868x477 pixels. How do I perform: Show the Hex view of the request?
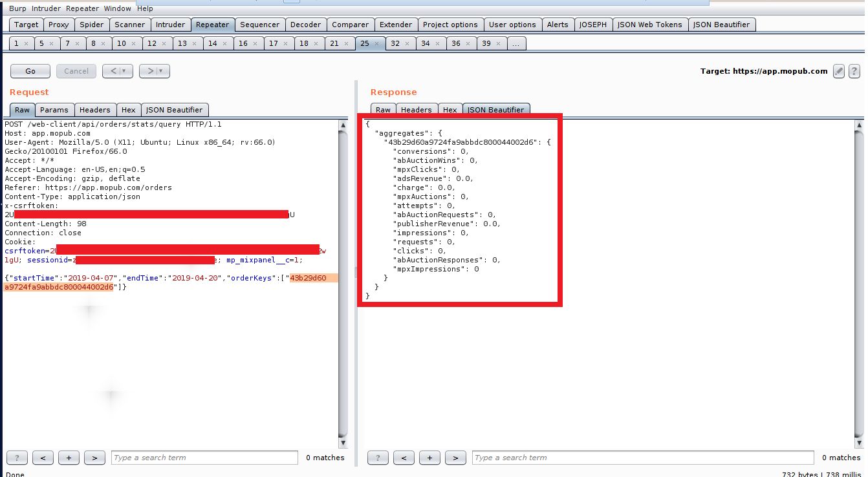coord(129,110)
